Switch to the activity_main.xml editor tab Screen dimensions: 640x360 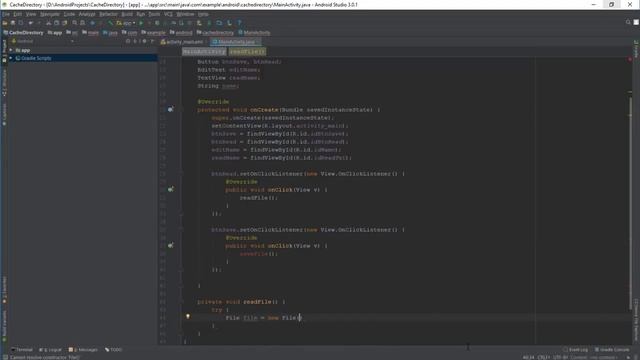[x=182, y=42]
